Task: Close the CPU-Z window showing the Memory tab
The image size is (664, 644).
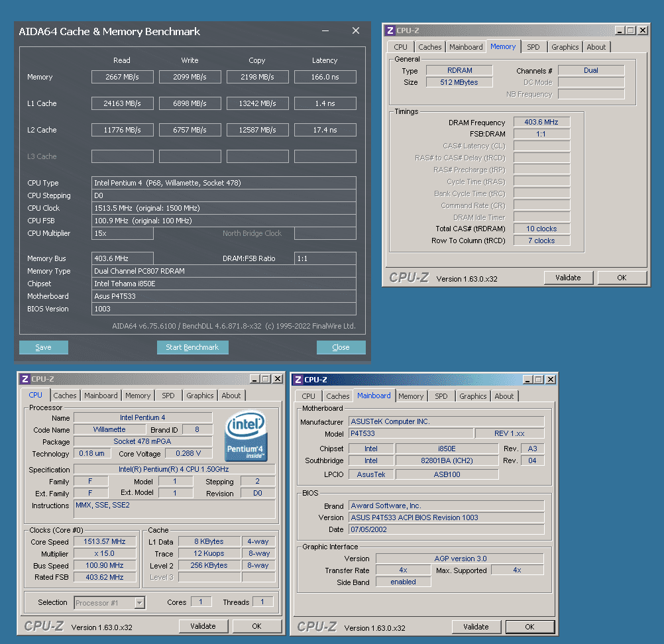Action: coord(642,30)
